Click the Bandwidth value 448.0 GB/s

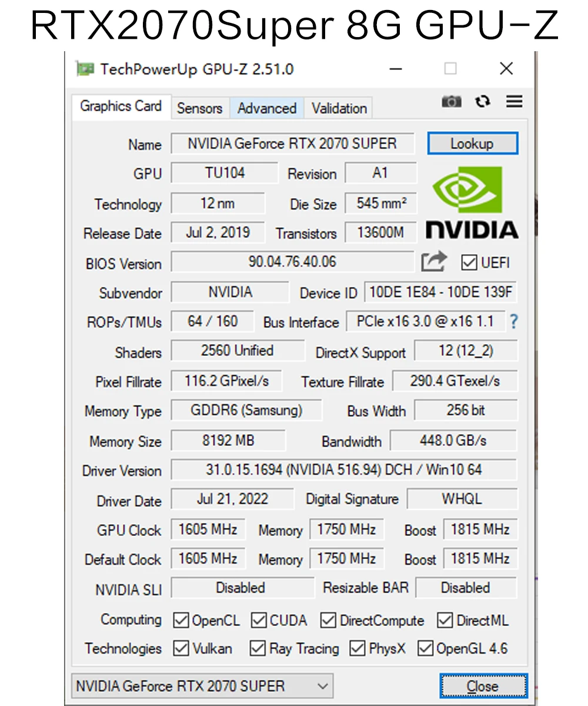coord(453,440)
